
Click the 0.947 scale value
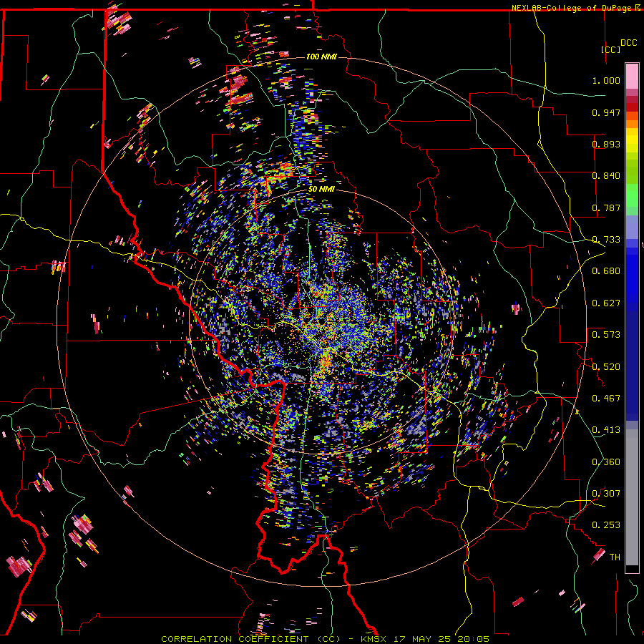(x=606, y=112)
